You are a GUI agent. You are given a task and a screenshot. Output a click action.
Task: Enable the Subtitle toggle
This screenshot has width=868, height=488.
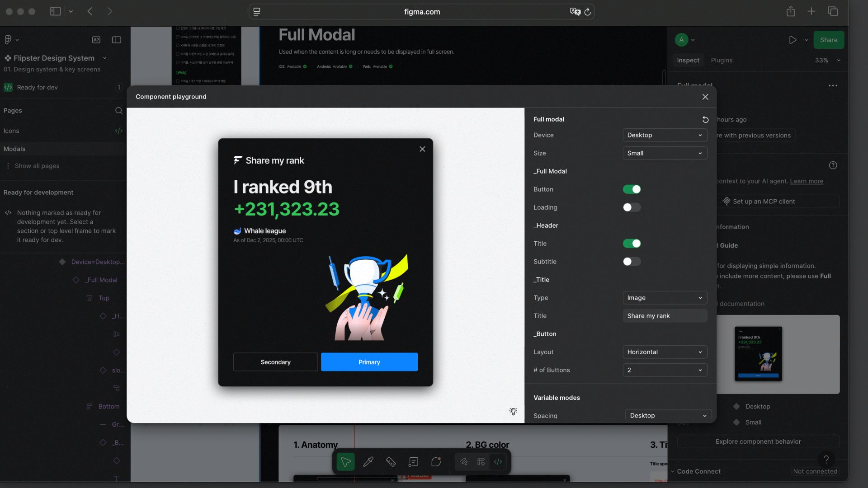[x=632, y=262]
